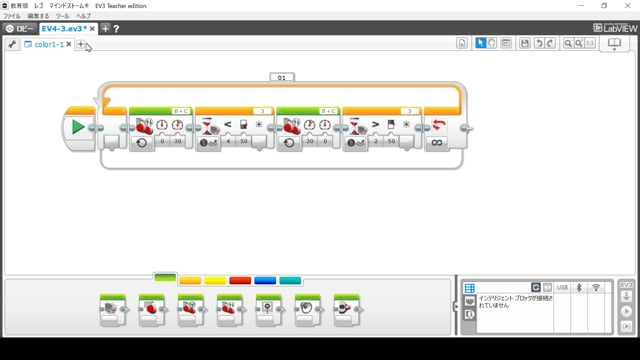Open first Wait block sensor mode selector
Screen dimensions: 640x360
point(208,143)
